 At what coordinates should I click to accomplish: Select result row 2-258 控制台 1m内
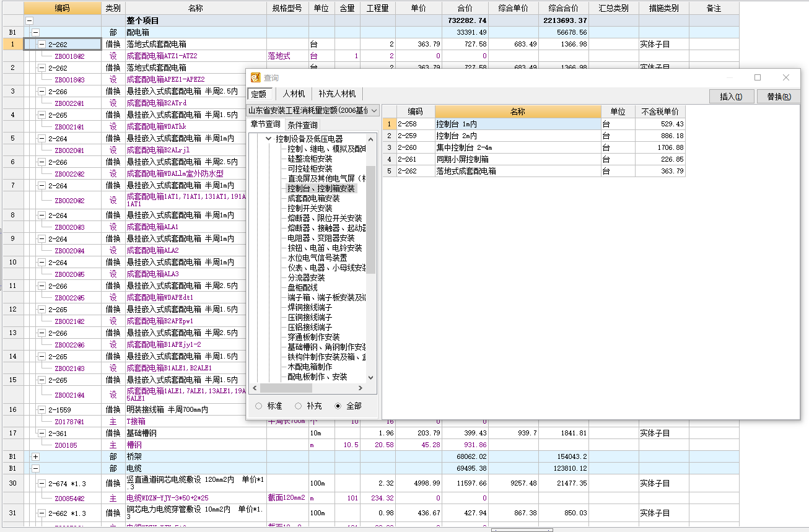coord(533,124)
